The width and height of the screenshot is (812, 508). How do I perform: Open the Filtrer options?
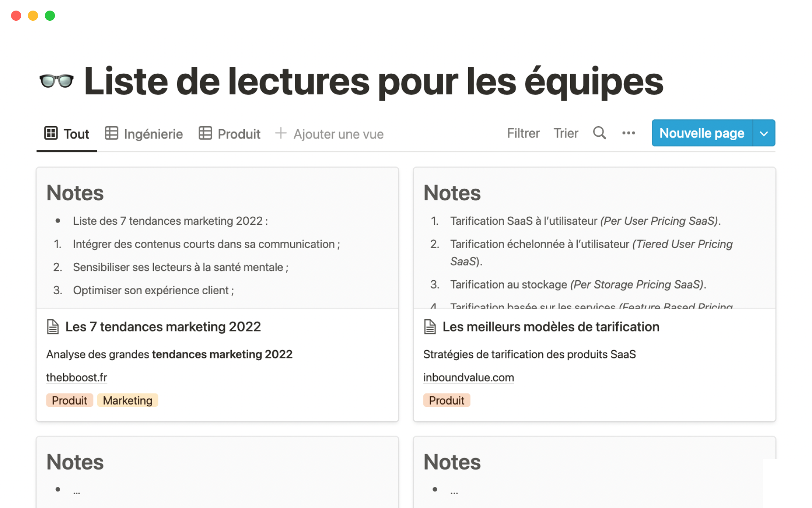[x=523, y=133]
